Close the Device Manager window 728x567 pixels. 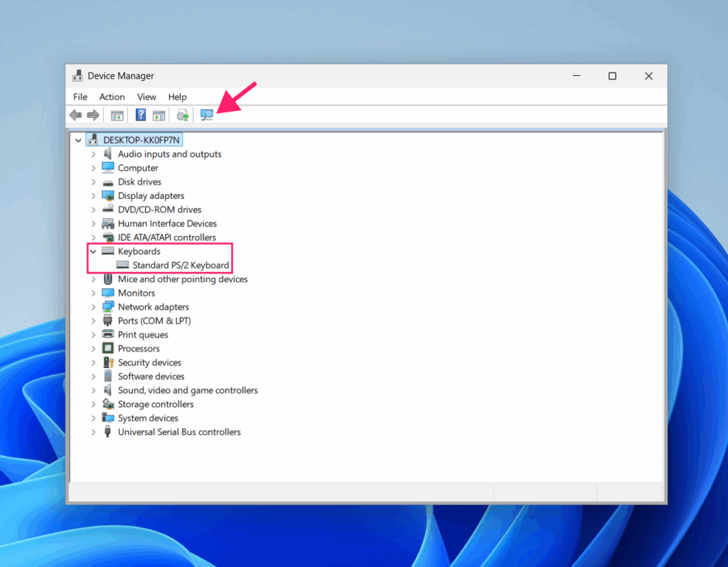648,75
